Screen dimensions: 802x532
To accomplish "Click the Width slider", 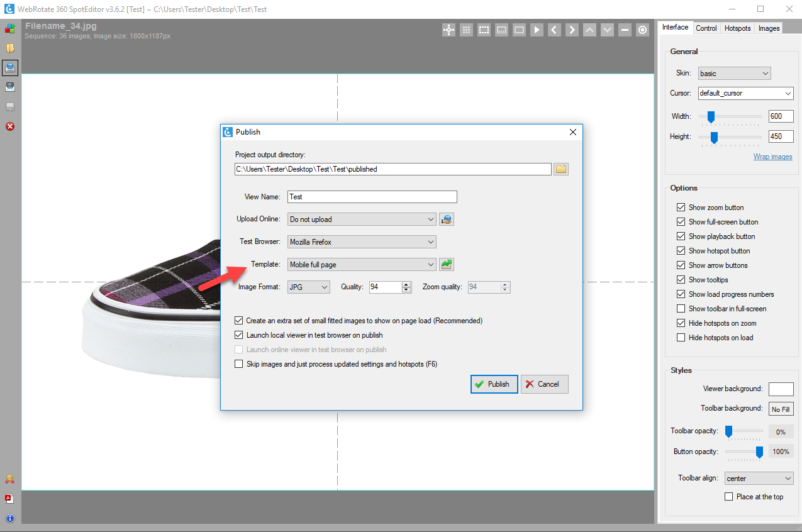I will click(x=730, y=117).
